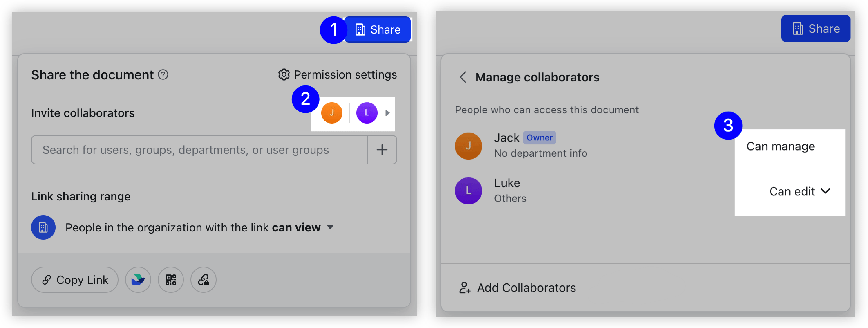Select Jack's Can manage permission label
The width and height of the screenshot is (868, 328).
(x=780, y=146)
